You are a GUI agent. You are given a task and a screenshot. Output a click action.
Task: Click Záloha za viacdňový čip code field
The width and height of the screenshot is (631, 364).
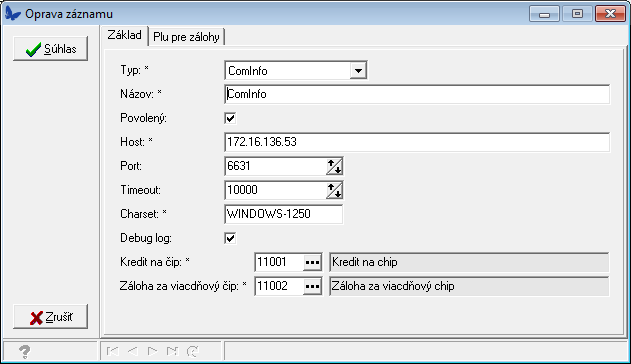[279, 286]
